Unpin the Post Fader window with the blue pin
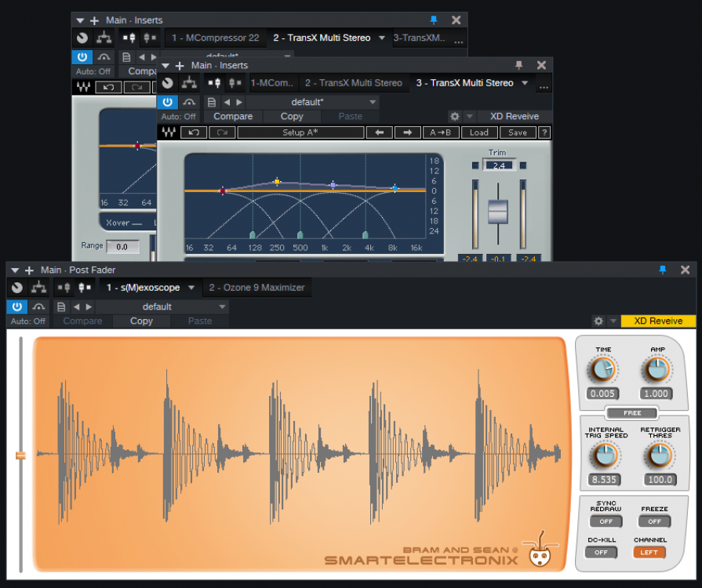702x588 pixels. [663, 270]
